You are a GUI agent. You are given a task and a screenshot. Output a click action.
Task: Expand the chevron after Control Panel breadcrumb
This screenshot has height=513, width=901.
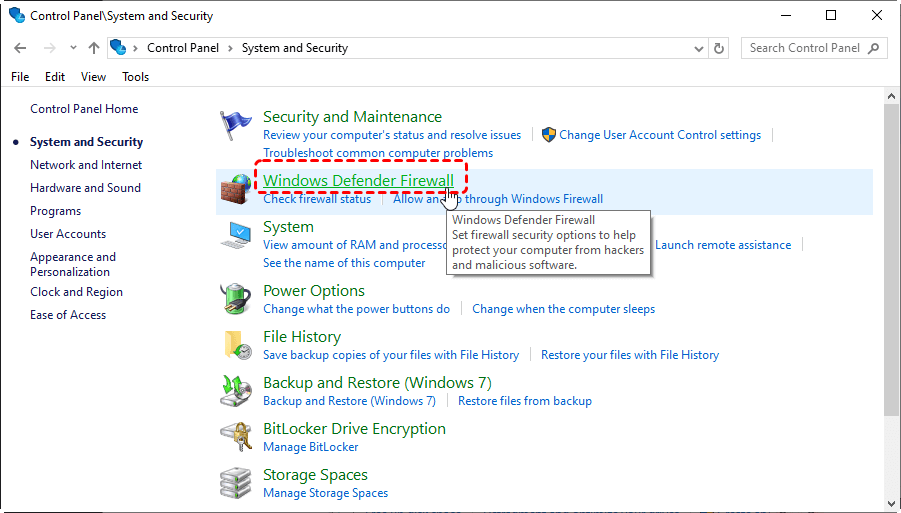[230, 48]
